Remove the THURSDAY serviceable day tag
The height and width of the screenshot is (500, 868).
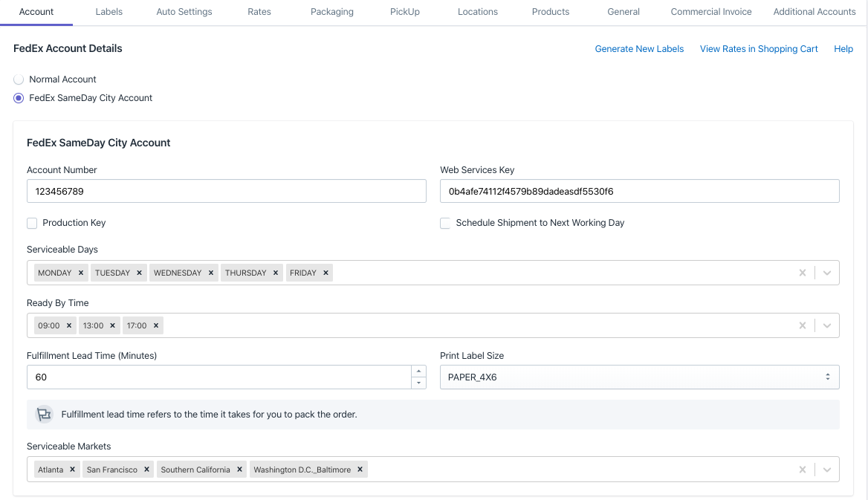click(x=276, y=273)
